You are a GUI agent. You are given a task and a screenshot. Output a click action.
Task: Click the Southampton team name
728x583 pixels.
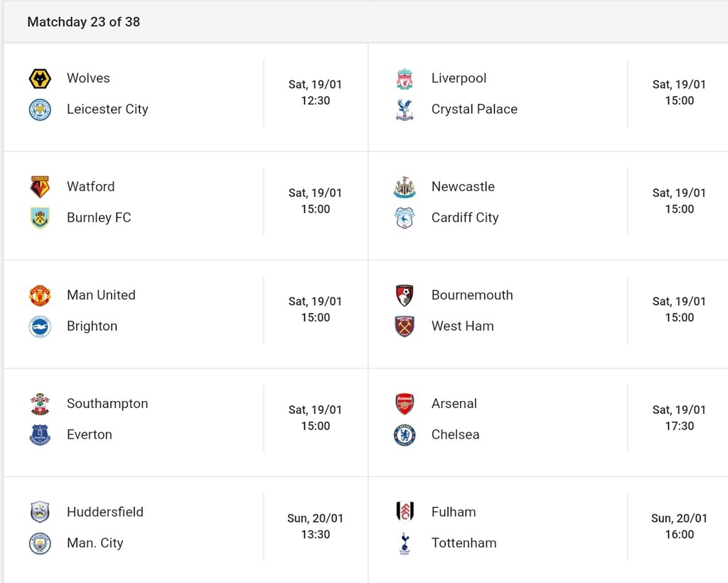(107, 404)
